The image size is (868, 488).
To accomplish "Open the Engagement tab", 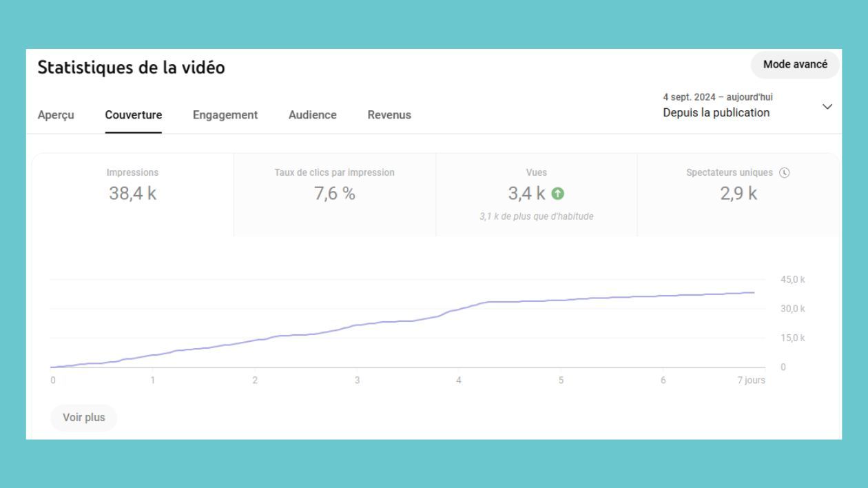I will pyautogui.click(x=225, y=115).
